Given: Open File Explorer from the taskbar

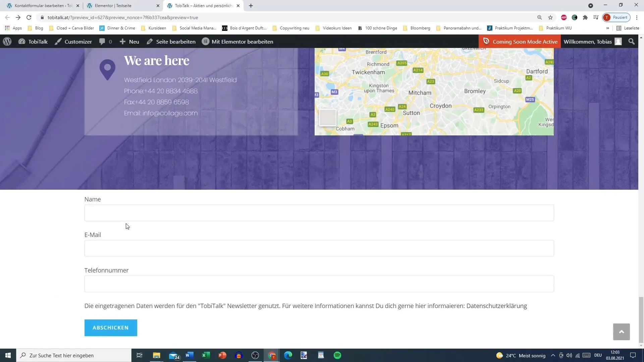Looking at the screenshot, I should (157, 355).
